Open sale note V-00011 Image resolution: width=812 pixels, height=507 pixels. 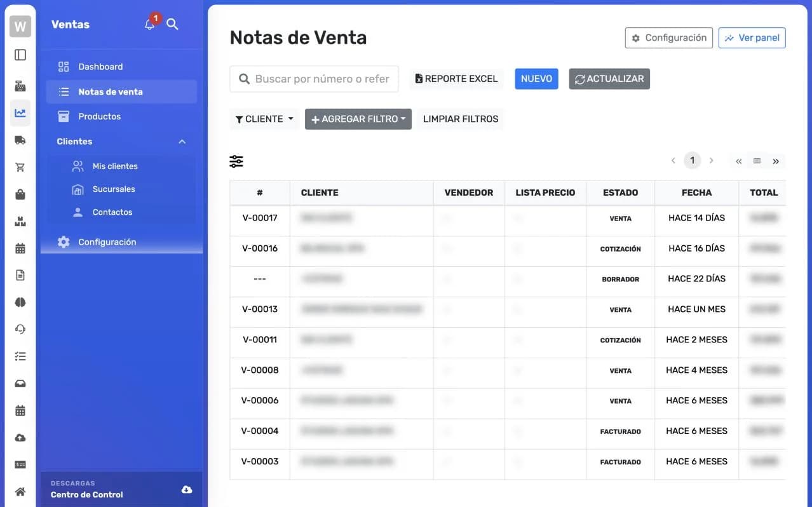(260, 340)
